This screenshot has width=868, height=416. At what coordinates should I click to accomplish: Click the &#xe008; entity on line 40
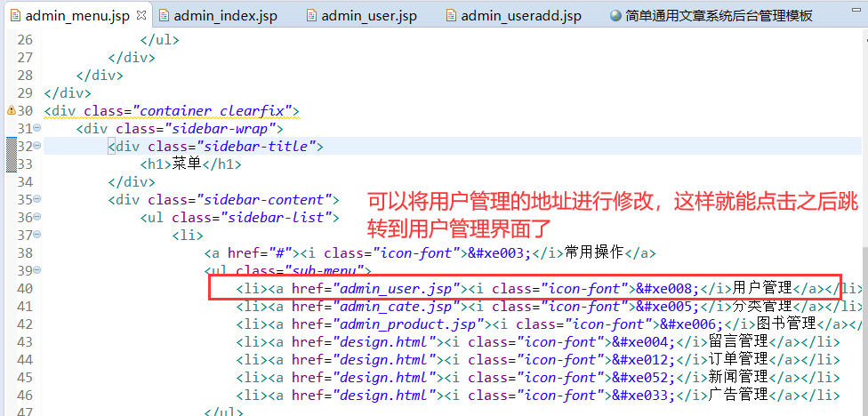point(668,288)
